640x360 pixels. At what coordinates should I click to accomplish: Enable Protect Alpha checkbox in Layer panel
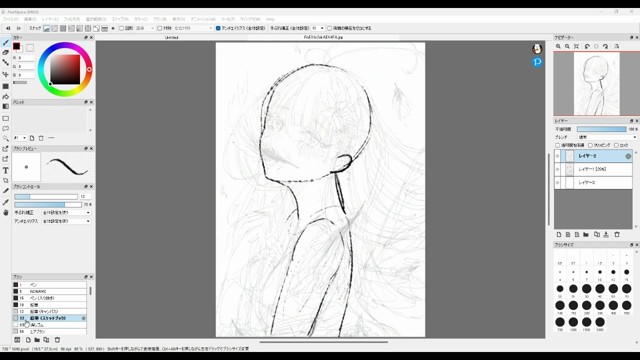[558, 145]
